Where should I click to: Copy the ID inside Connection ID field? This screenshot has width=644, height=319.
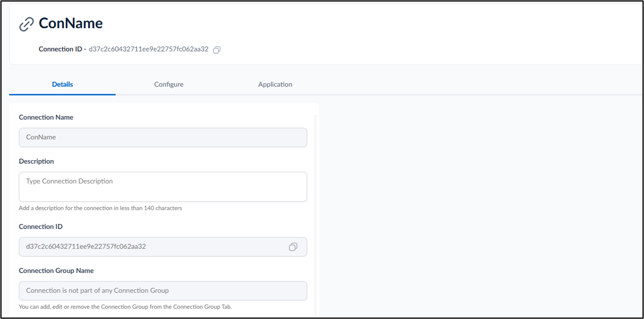293,247
